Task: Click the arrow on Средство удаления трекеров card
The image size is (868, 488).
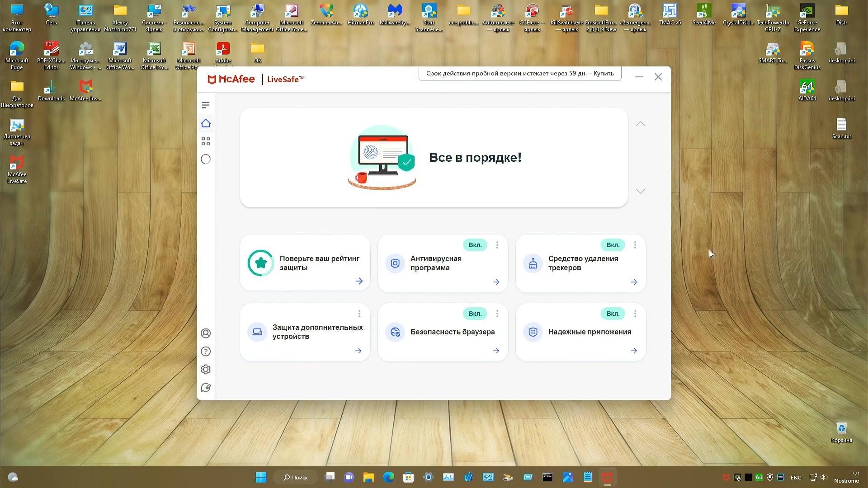Action: tap(634, 282)
